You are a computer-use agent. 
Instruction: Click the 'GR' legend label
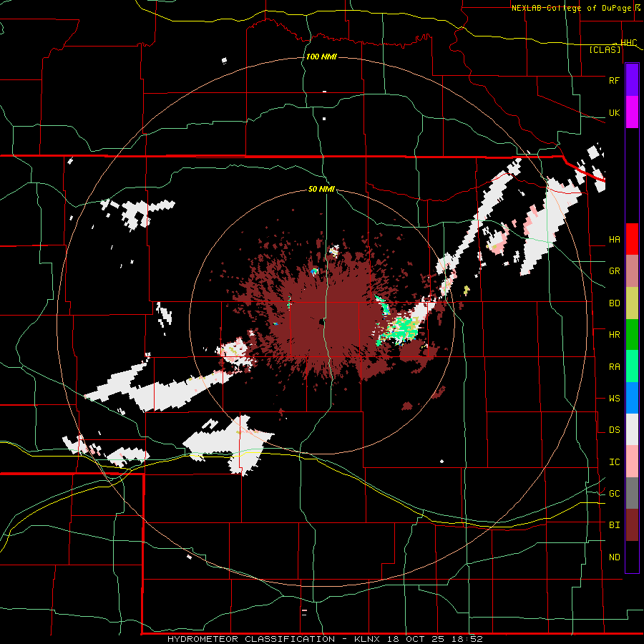tap(614, 271)
